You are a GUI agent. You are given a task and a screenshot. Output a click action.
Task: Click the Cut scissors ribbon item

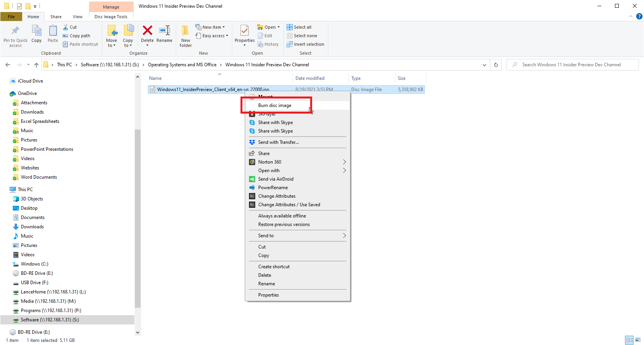pos(70,27)
